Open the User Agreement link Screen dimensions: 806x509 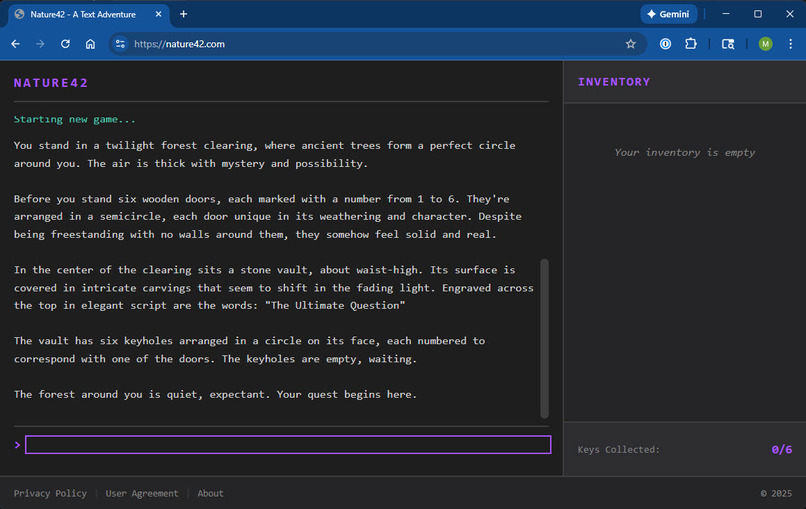tap(142, 493)
